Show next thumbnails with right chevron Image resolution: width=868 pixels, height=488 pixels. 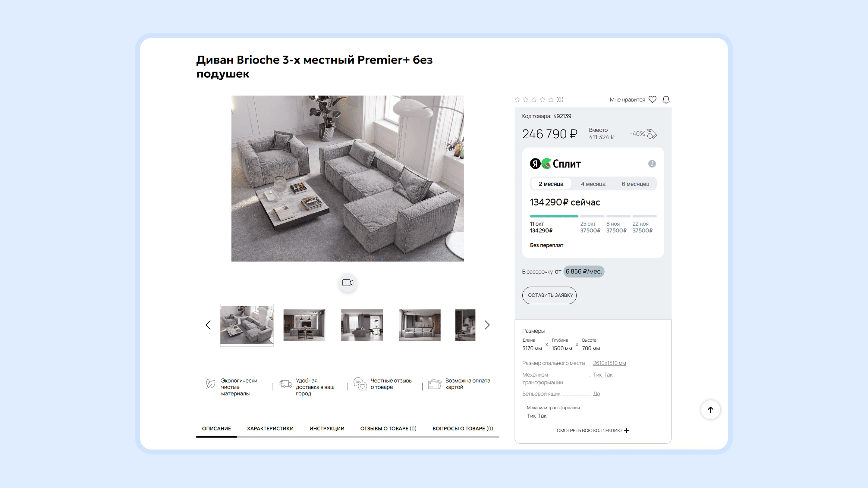pos(487,325)
